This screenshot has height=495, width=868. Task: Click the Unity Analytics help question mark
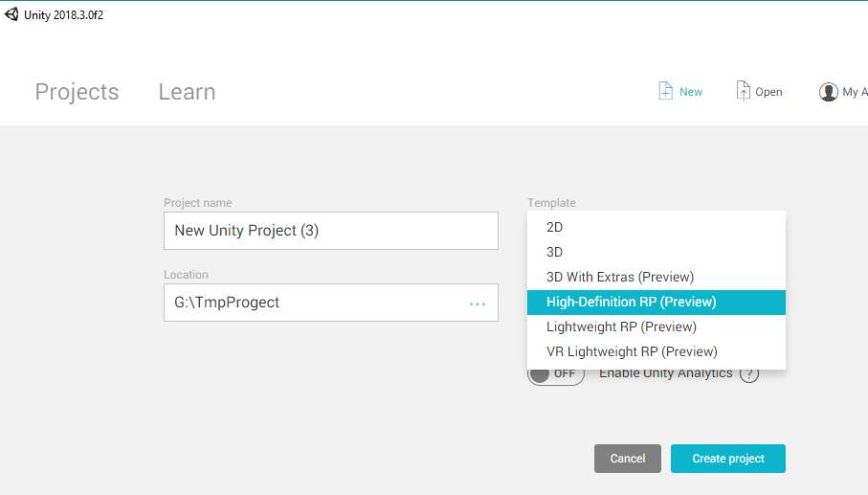(x=749, y=373)
